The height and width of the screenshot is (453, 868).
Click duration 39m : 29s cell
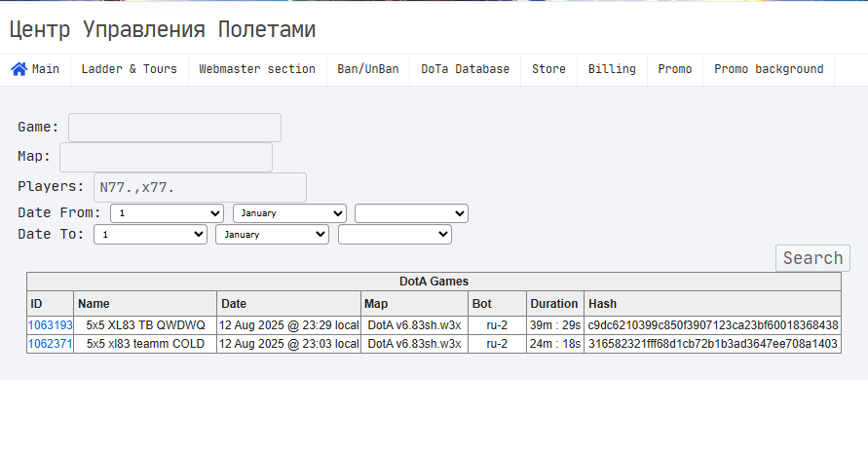[x=555, y=325]
